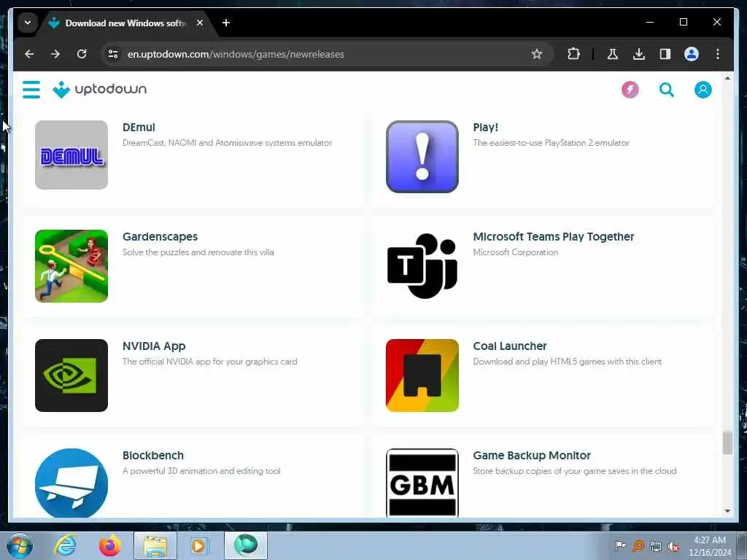Click the scrollbar down arrow
The width and height of the screenshot is (747, 560).
[x=727, y=511]
